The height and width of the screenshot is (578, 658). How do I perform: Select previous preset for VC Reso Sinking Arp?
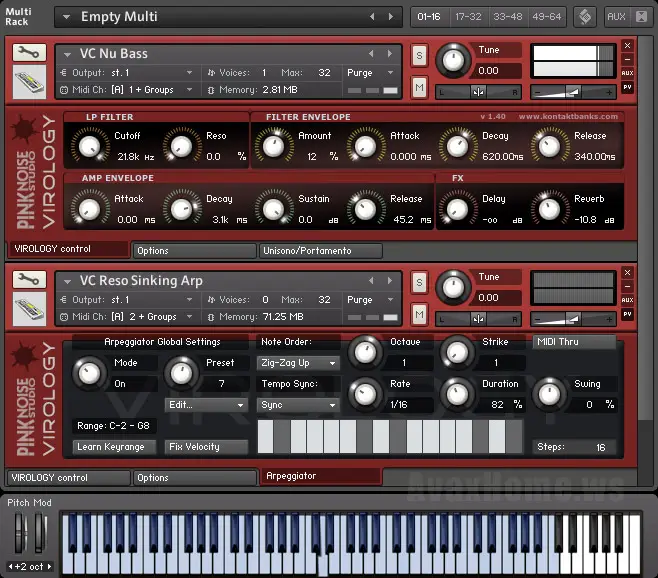tap(371, 280)
